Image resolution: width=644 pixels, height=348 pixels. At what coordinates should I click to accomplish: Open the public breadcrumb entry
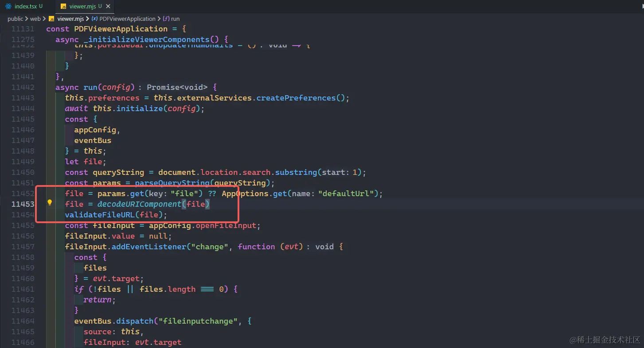click(15, 19)
